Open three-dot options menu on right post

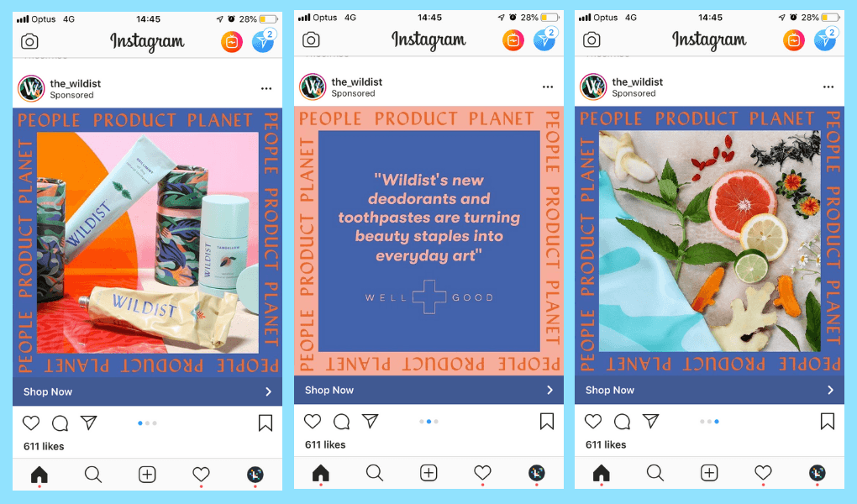click(x=828, y=87)
